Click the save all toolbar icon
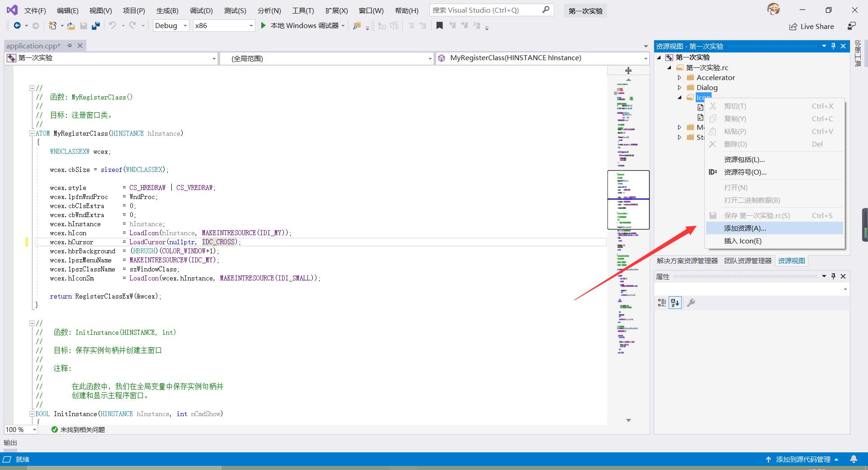868x470 pixels. point(95,26)
